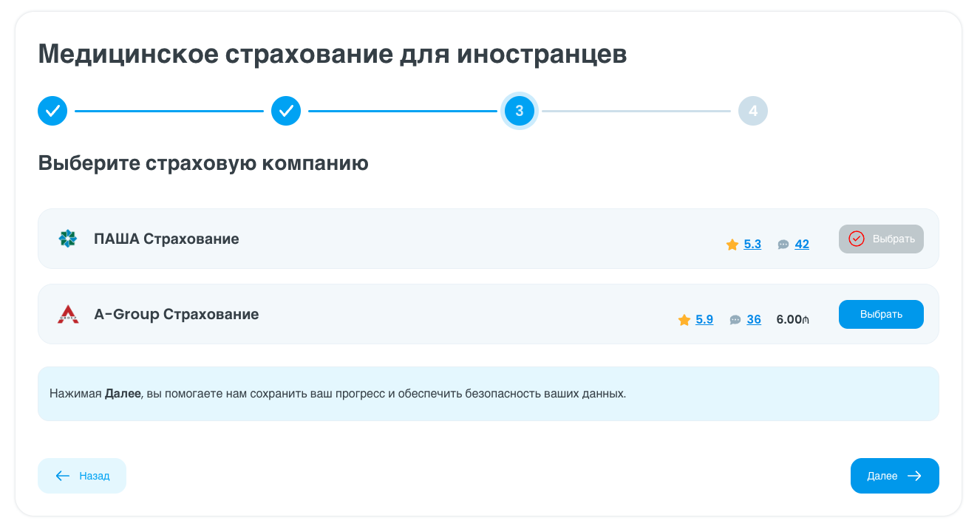Click the star icon beside rating 5.9
The height and width of the screenshot is (529, 980).
(x=684, y=320)
